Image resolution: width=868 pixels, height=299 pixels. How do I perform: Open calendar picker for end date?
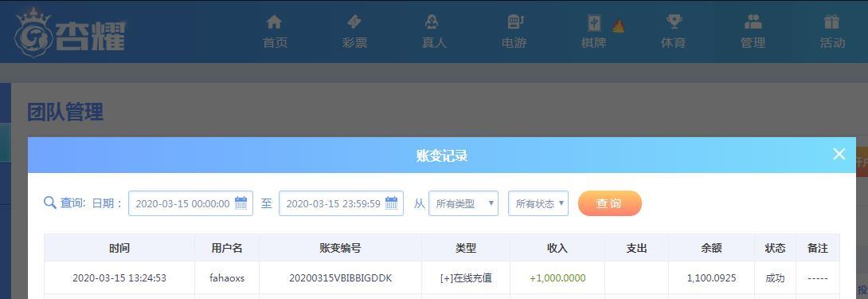(391, 203)
